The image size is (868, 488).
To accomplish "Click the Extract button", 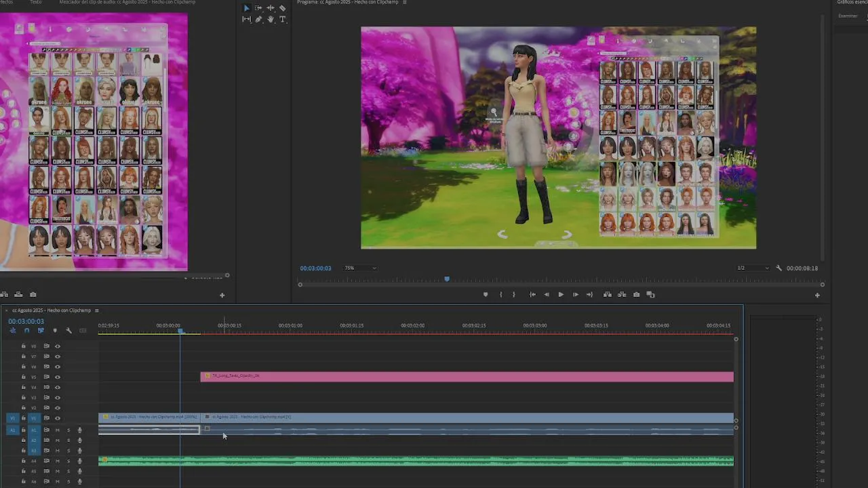I will click(x=622, y=295).
